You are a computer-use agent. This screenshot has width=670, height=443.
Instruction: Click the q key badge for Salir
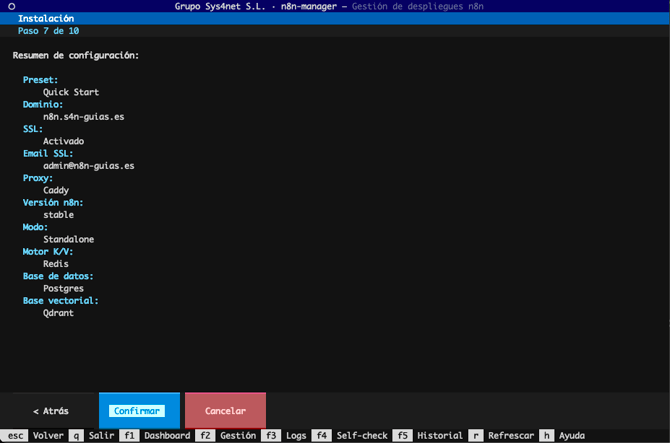click(76, 436)
